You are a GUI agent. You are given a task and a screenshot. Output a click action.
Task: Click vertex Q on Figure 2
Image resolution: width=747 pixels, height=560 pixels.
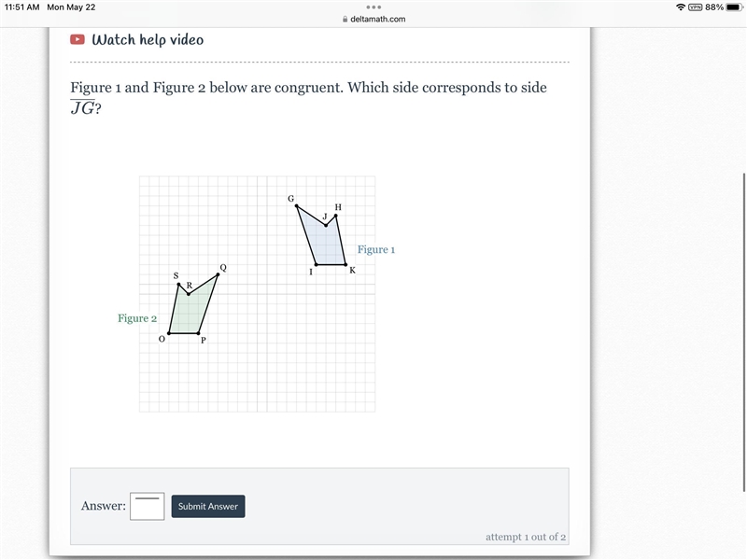218,274
